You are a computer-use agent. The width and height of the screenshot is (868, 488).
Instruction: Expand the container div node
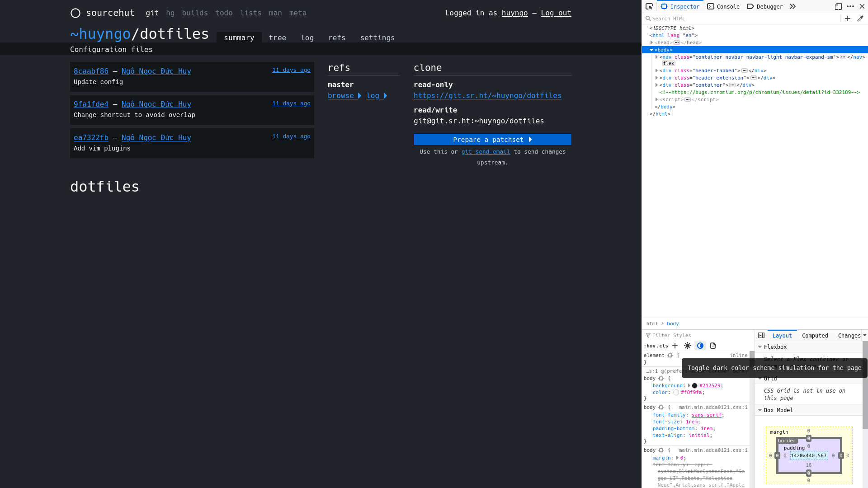(x=656, y=85)
